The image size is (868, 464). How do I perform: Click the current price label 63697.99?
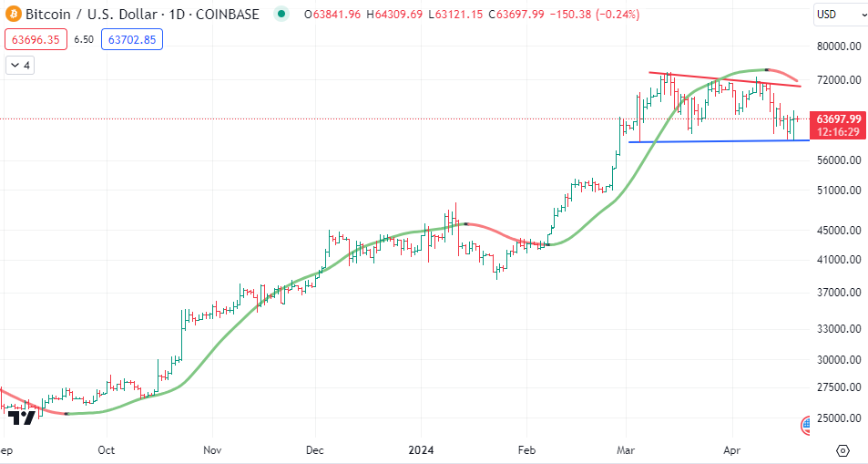(x=838, y=119)
